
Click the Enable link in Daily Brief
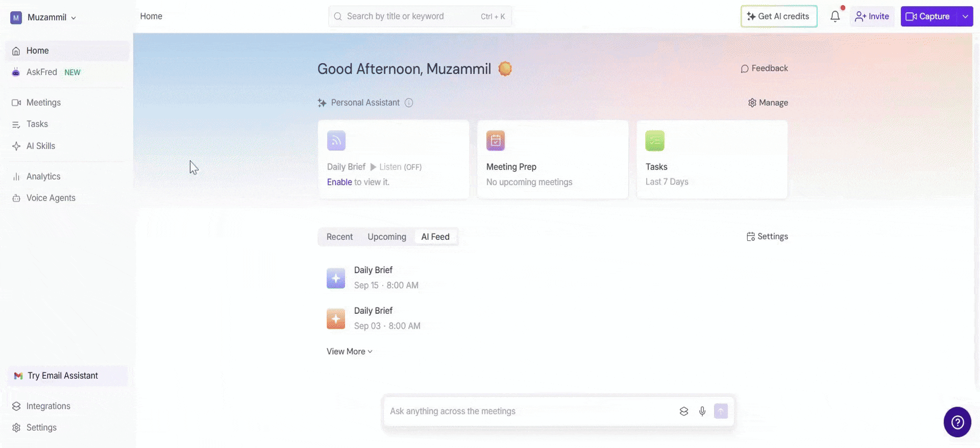point(339,182)
